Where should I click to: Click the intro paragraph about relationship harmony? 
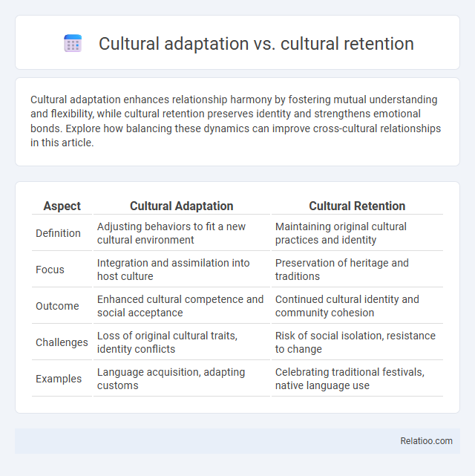click(x=235, y=121)
